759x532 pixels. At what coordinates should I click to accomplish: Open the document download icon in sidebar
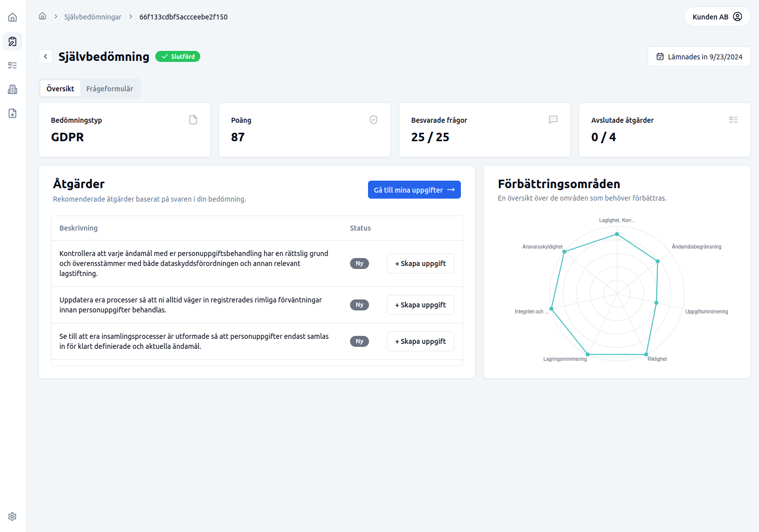pos(12,113)
